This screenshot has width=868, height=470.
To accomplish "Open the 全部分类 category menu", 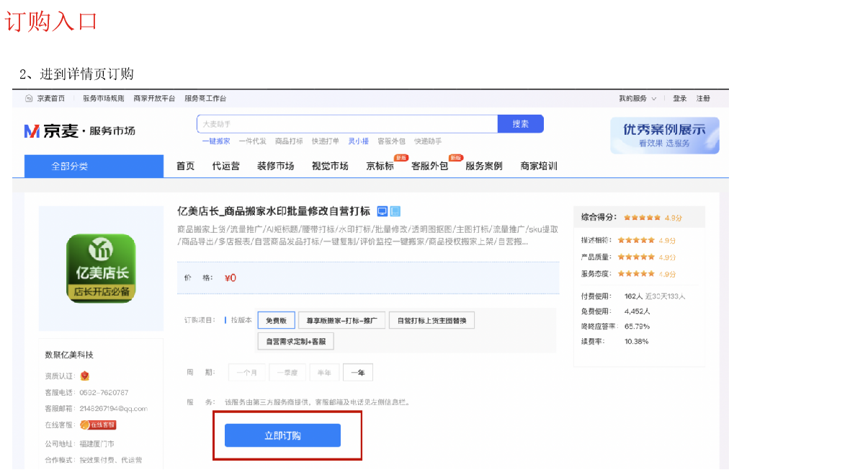I will (70, 166).
